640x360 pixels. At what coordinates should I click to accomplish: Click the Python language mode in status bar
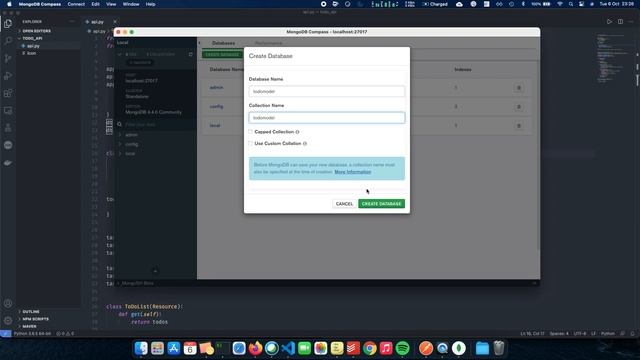pyautogui.click(x=607, y=333)
